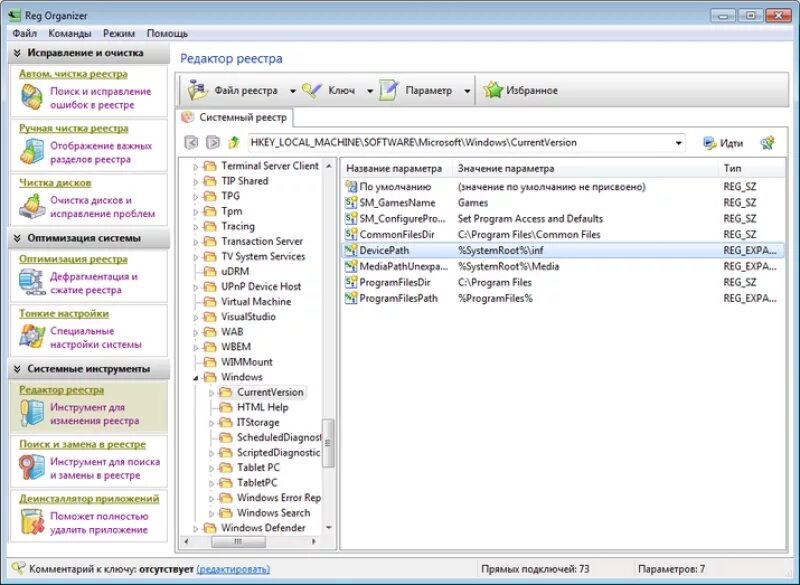Click the registry optimization icon

32,283
